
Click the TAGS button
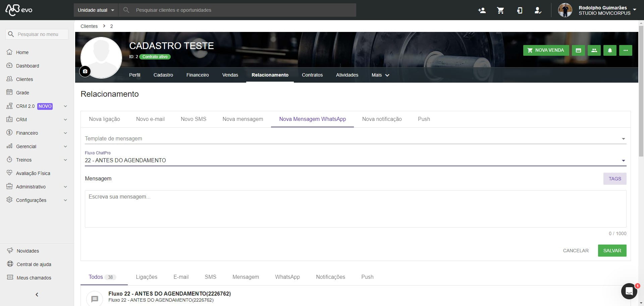coord(615,179)
